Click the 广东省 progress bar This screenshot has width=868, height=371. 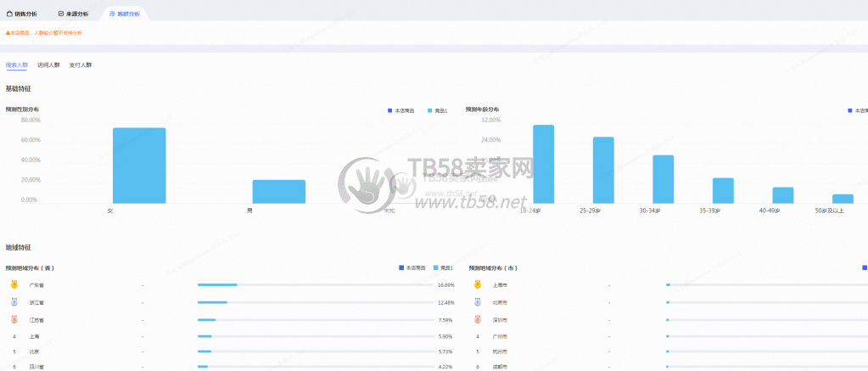[316, 285]
